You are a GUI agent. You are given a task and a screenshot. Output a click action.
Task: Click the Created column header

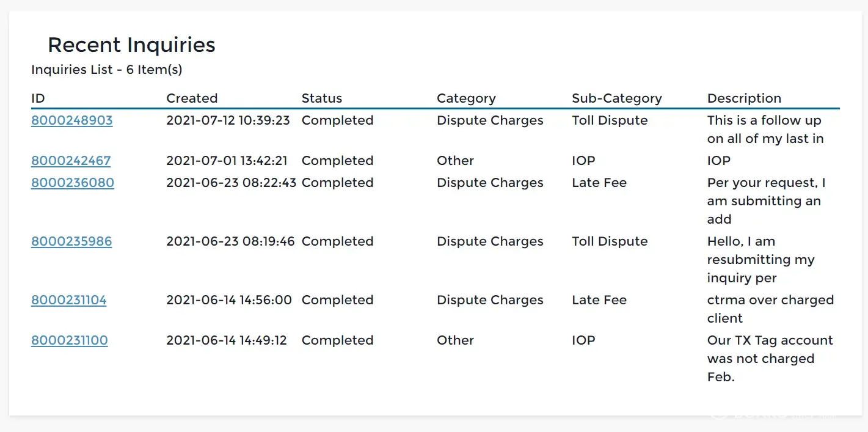(x=192, y=98)
